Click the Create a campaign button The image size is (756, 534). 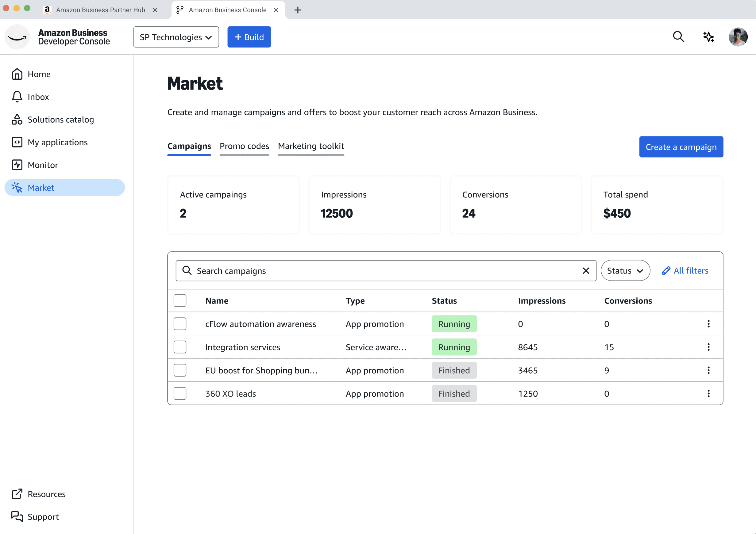[681, 147]
